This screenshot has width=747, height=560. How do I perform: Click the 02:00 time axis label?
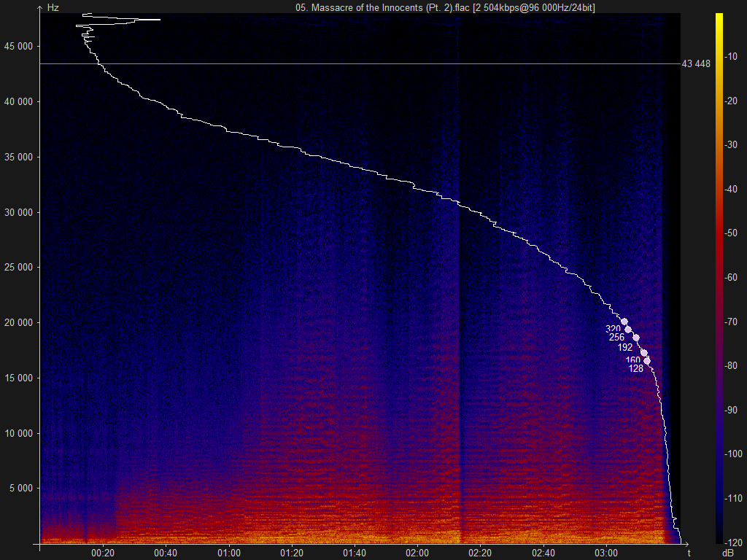click(417, 553)
